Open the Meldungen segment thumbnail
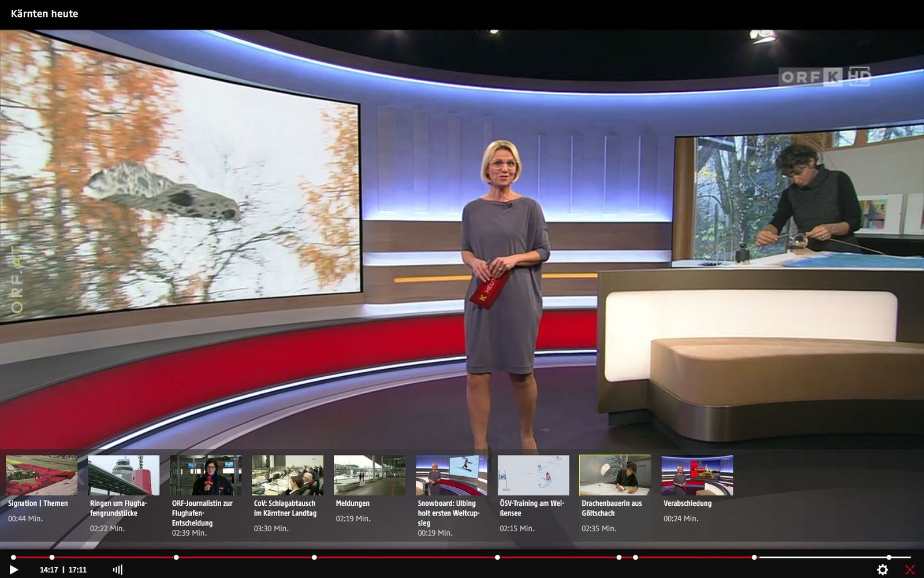The width and height of the screenshot is (924, 578). click(x=370, y=475)
